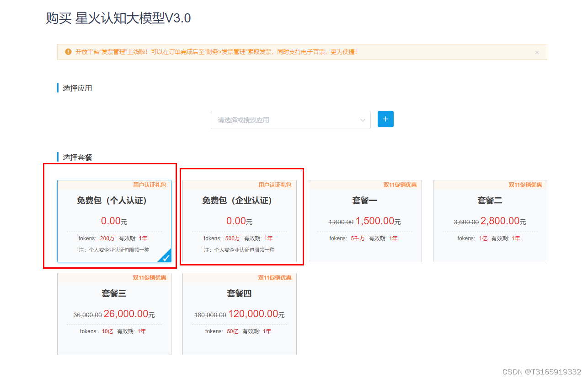Click the struck-through 1,800.00 original price

(341, 222)
